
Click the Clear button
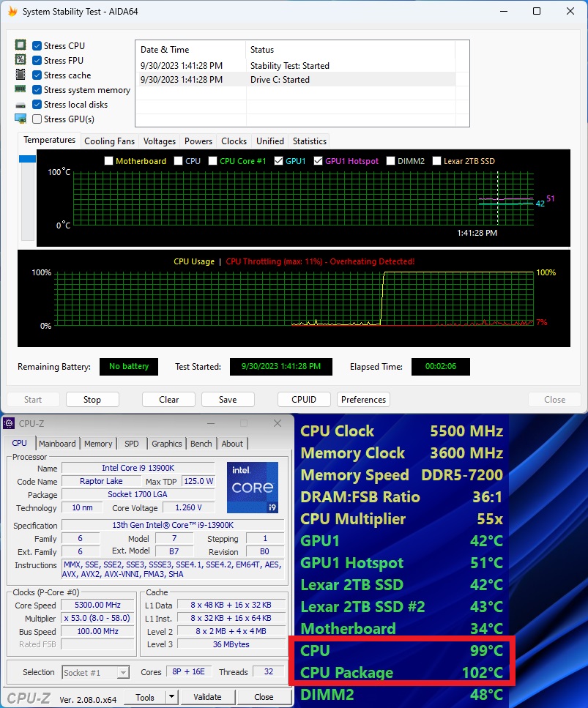pos(169,400)
